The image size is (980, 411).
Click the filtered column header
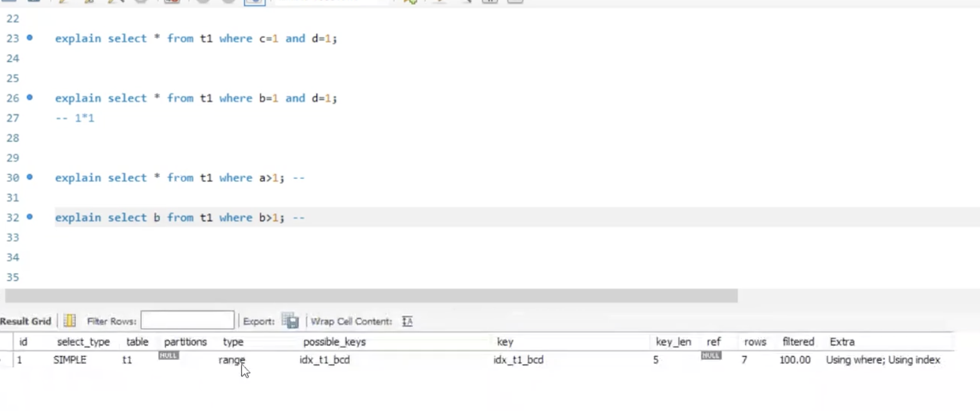point(798,342)
